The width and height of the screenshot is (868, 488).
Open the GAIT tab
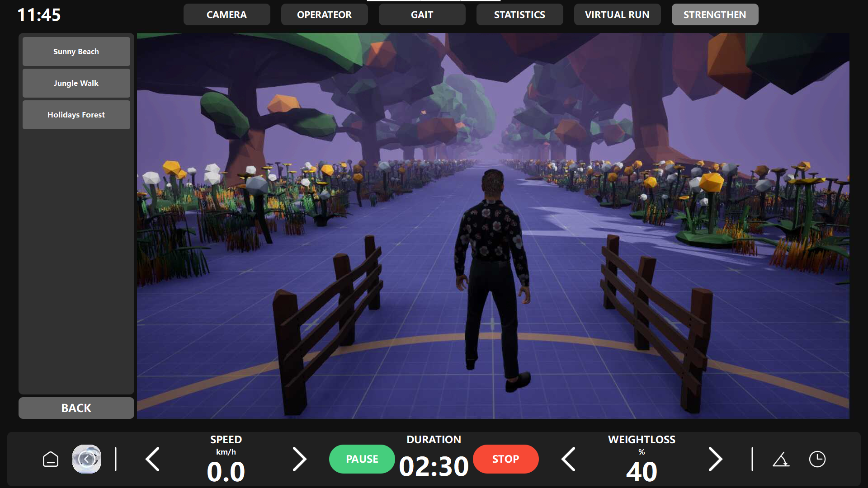422,14
